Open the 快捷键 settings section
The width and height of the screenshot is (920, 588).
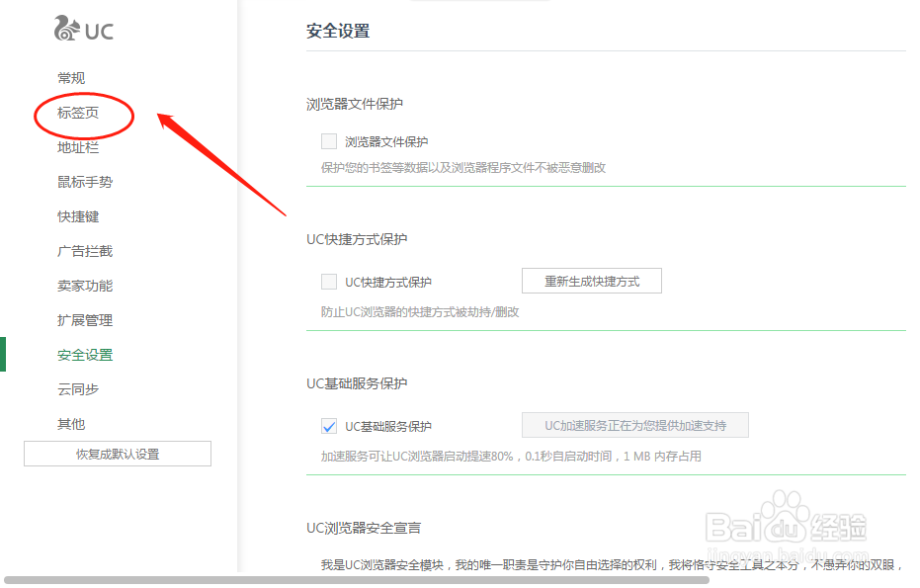pyautogui.click(x=77, y=215)
